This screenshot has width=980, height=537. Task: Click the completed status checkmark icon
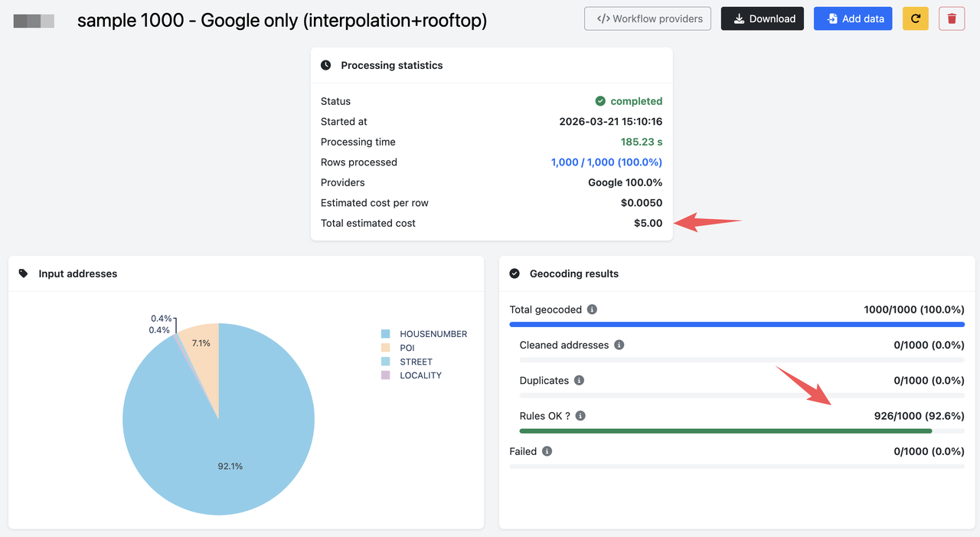pos(601,100)
